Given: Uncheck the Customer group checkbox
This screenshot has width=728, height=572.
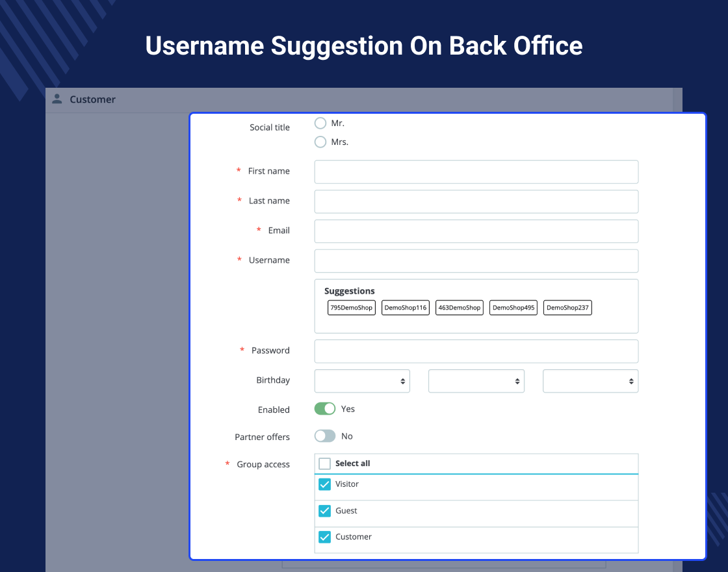Looking at the screenshot, I should pyautogui.click(x=324, y=537).
